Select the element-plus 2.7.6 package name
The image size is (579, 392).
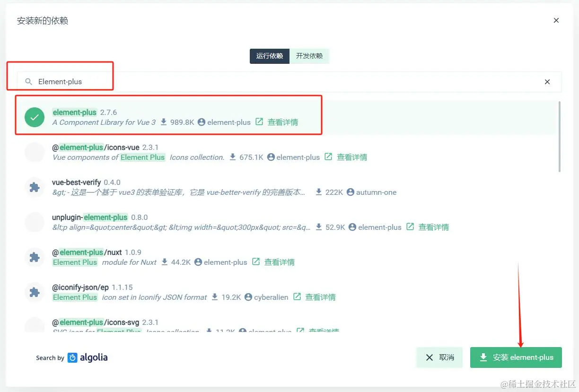click(x=85, y=112)
